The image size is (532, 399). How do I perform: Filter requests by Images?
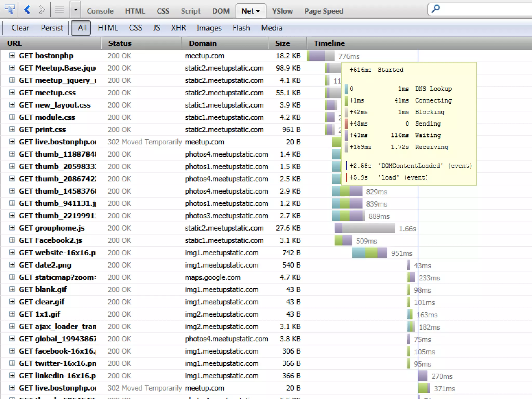pos(209,28)
